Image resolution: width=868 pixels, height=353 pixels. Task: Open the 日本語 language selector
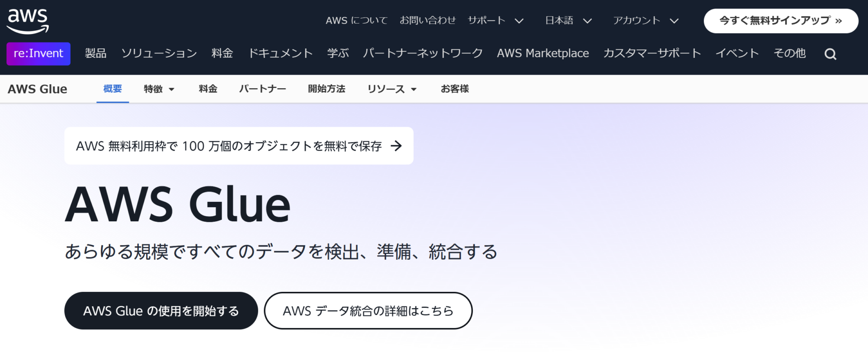click(x=567, y=20)
